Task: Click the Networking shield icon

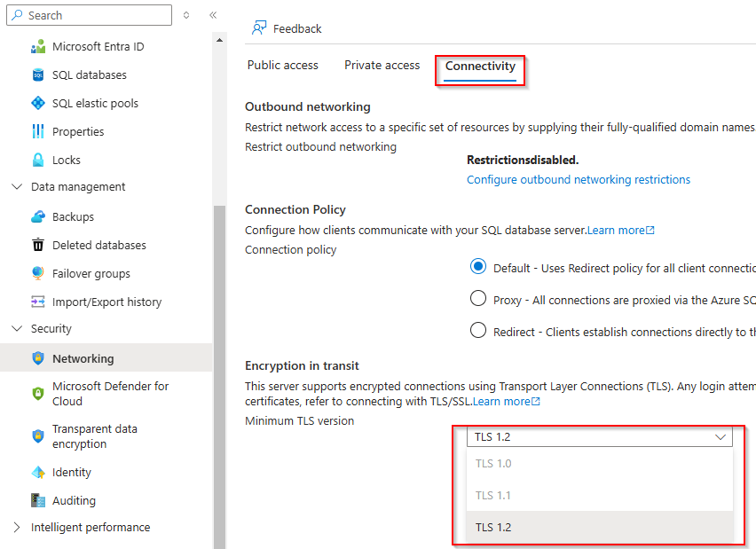Action: (x=38, y=358)
